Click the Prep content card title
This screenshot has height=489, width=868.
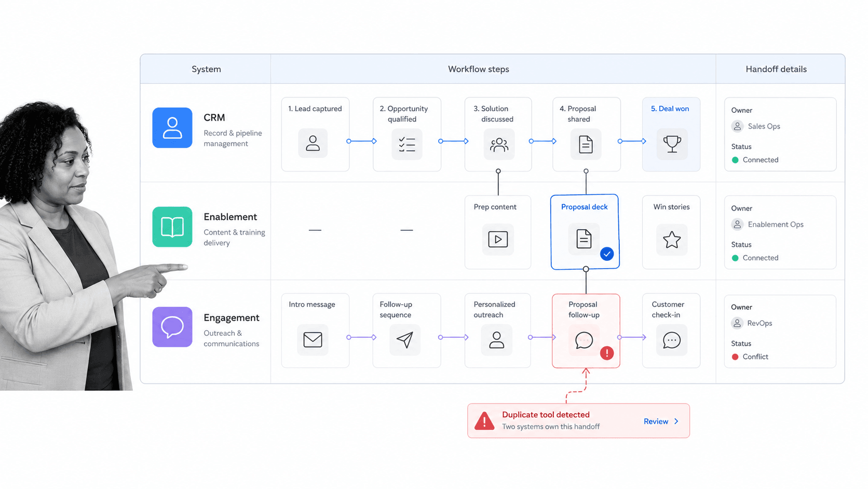[x=495, y=207]
